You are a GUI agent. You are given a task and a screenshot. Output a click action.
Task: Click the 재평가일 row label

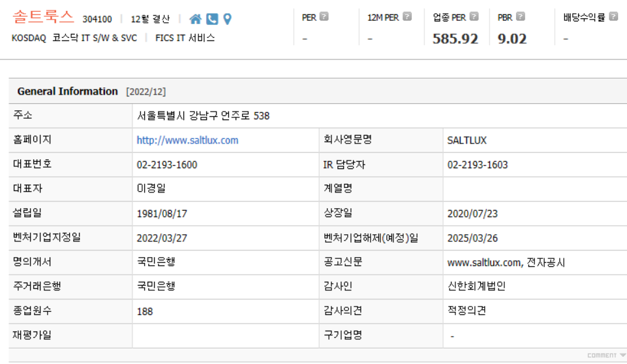tap(32, 335)
